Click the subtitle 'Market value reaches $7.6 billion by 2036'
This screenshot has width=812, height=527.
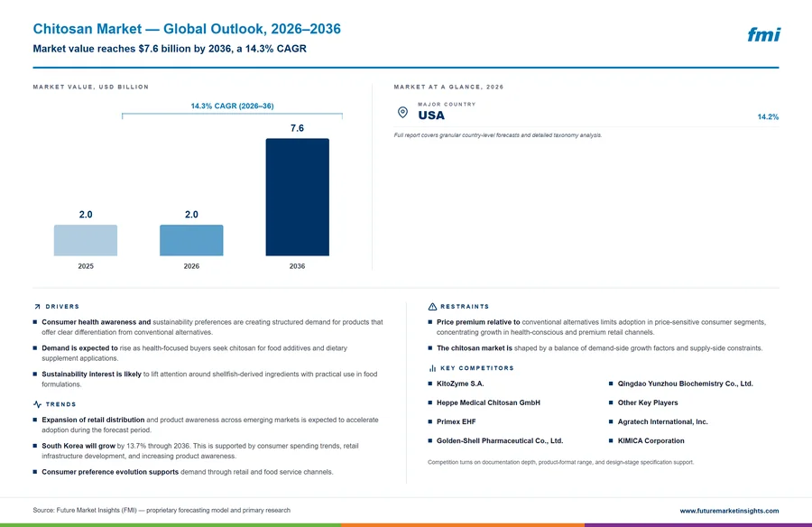[x=132, y=49]
